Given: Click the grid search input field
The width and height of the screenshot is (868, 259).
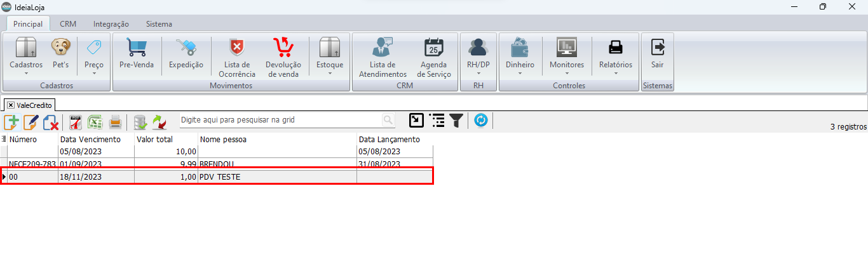Looking at the screenshot, I should coord(280,120).
